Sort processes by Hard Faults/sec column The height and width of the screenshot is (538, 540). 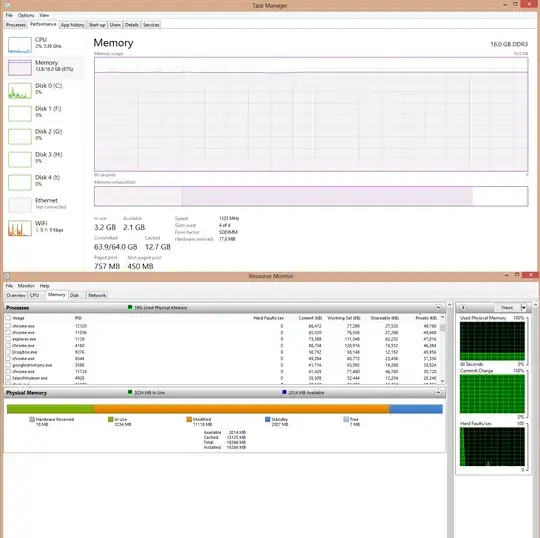269,318
